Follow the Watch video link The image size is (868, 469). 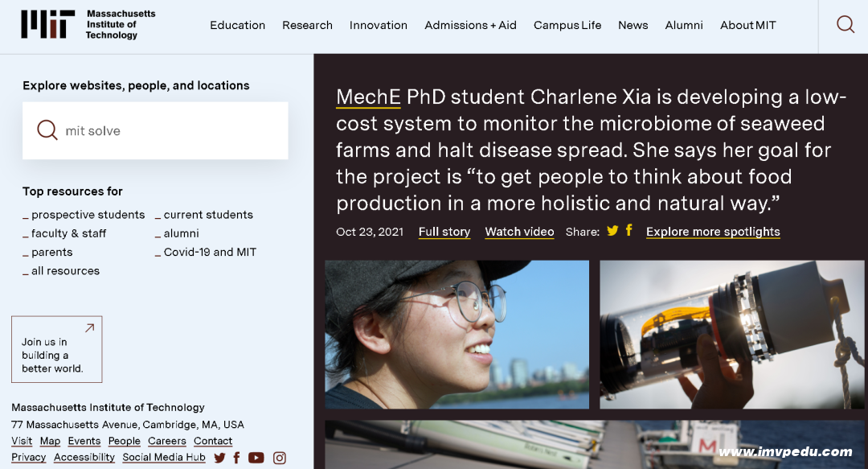519,232
